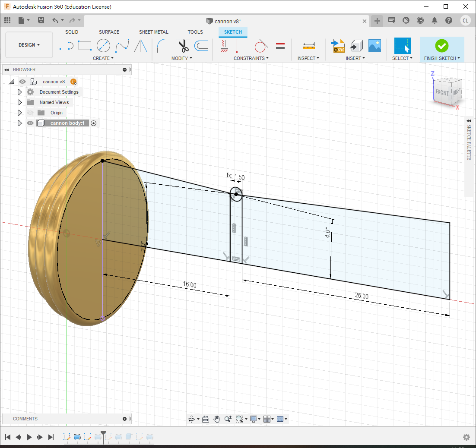Select the Line sketch tool
The height and width of the screenshot is (448, 476).
66,46
